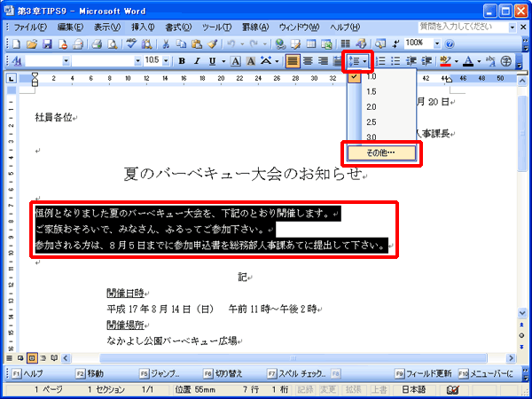Open the Phonetic Guide (ruby) icon

click(x=490, y=61)
